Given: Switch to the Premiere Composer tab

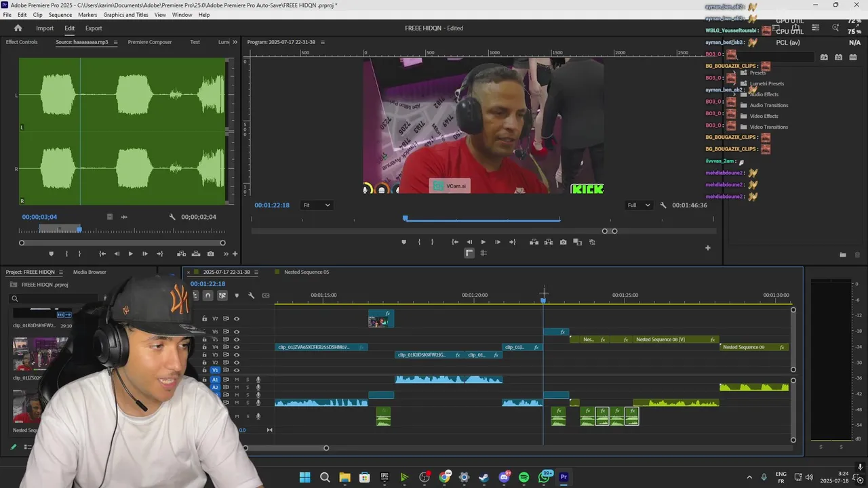Looking at the screenshot, I should (x=150, y=42).
